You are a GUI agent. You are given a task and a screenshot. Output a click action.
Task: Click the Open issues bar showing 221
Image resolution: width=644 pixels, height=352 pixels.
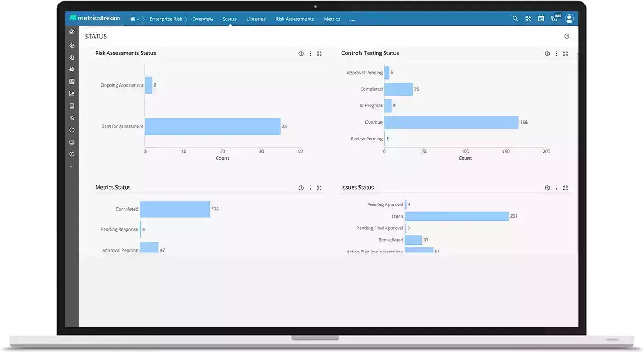[457, 217]
